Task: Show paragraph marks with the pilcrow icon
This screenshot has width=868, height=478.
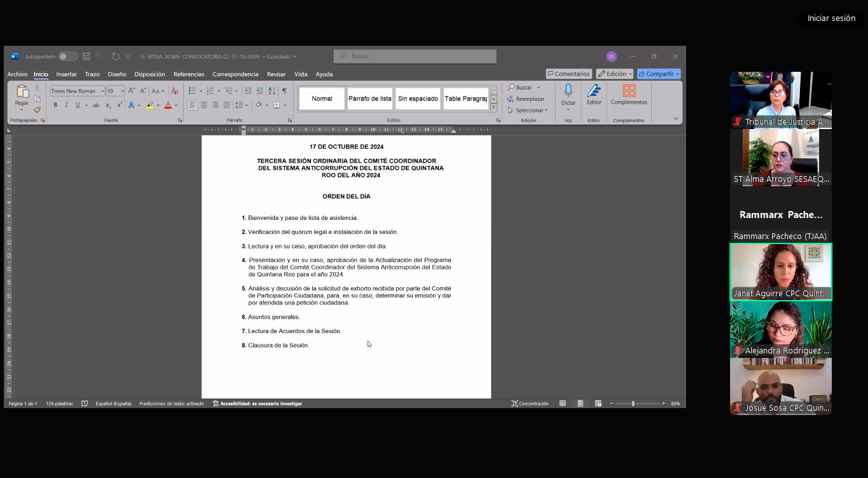Action: tap(284, 91)
